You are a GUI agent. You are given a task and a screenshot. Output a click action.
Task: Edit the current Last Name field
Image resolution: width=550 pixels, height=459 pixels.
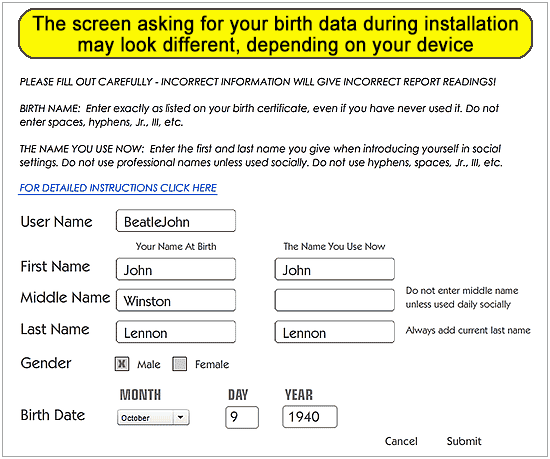click(x=335, y=332)
